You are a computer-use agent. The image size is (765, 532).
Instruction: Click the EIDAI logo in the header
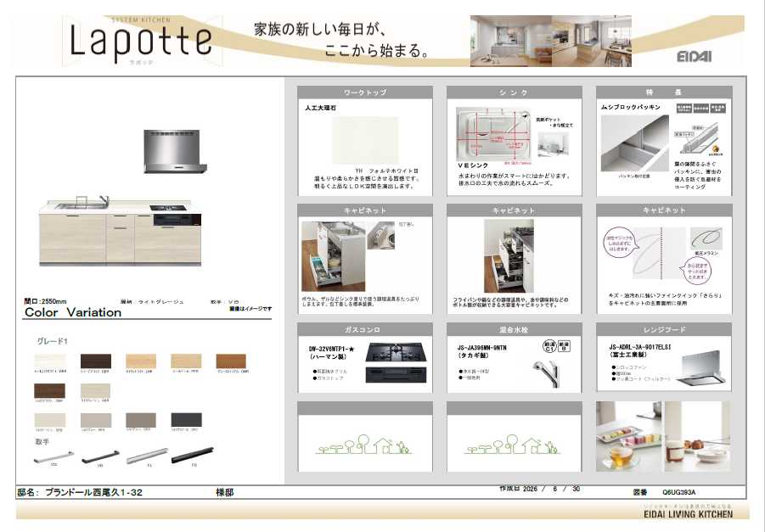coord(694,56)
